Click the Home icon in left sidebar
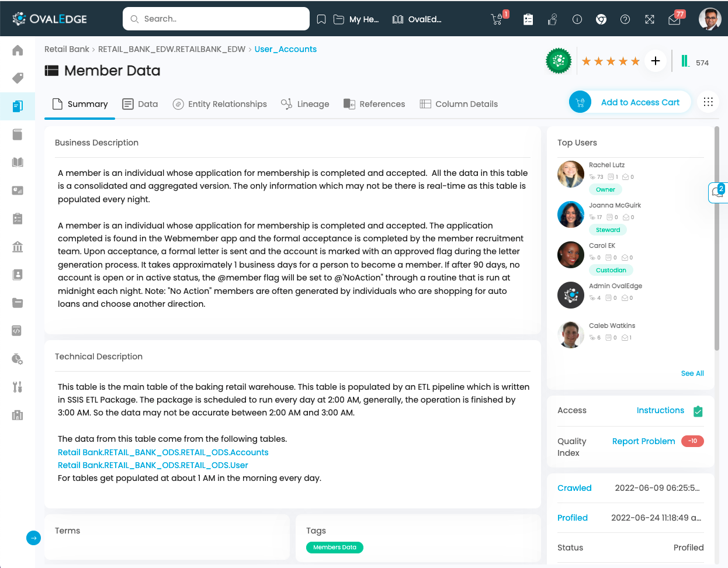Image resolution: width=728 pixels, height=568 pixels. click(x=18, y=50)
